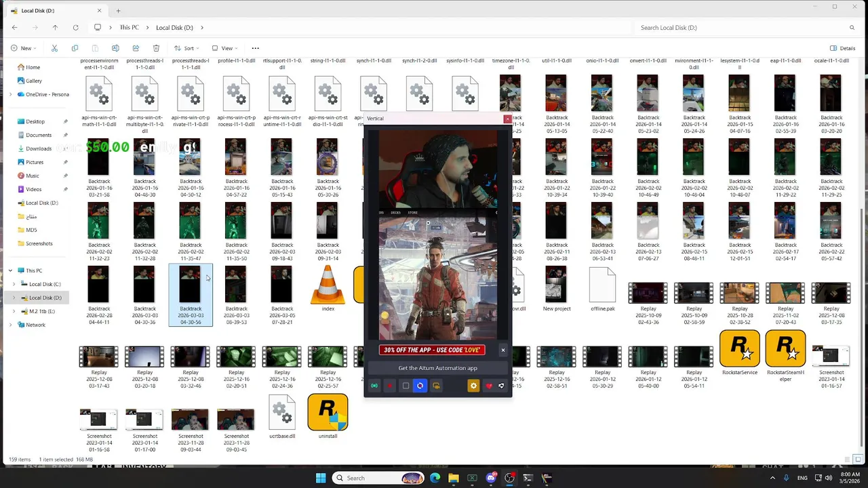Open a new tab with the plus button

118,11
